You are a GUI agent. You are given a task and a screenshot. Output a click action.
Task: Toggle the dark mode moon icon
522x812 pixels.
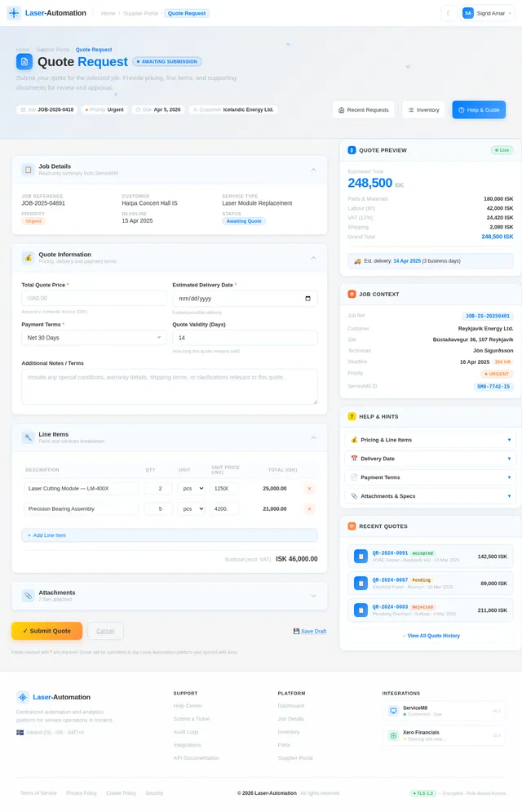(x=449, y=13)
